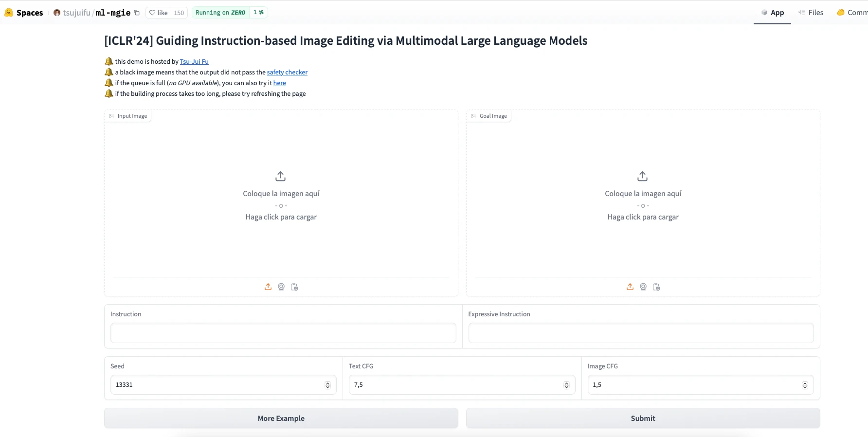Click the Input Image label icon
868x437 pixels.
tap(111, 116)
